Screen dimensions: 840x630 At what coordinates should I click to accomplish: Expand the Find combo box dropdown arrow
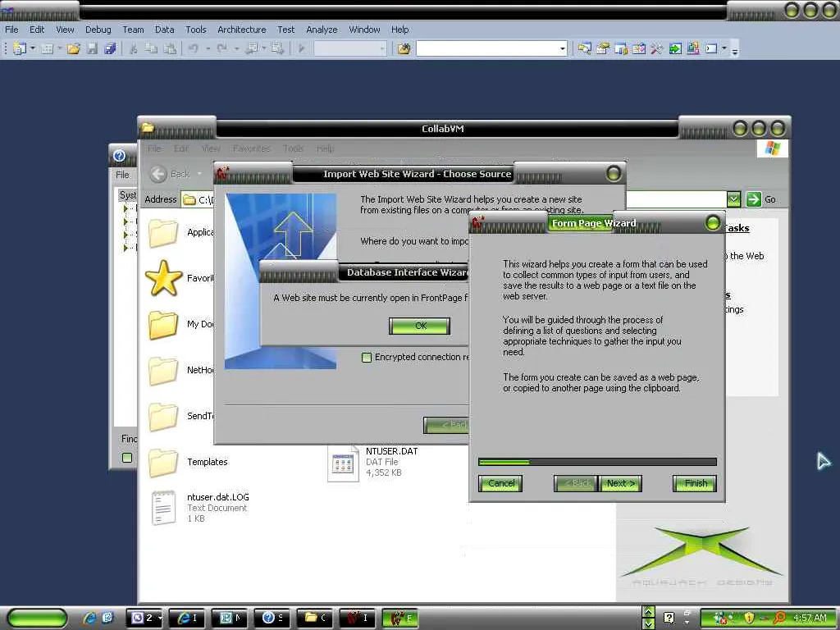point(562,48)
